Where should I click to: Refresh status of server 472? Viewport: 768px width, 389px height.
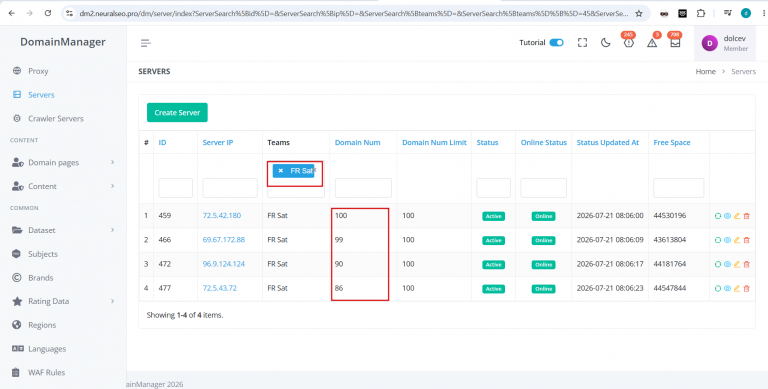click(x=718, y=264)
